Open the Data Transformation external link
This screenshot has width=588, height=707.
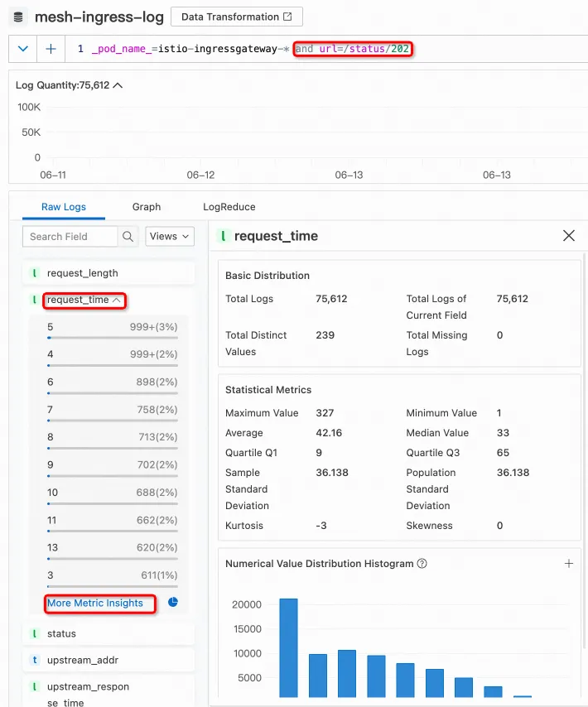(237, 17)
